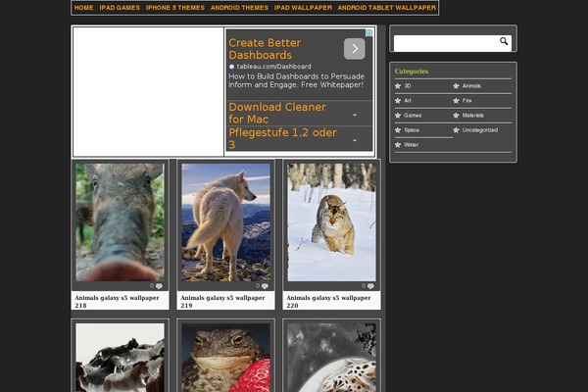
Task: Open the lynx in snow wallpaper thumbnail
Action: pyautogui.click(x=331, y=222)
